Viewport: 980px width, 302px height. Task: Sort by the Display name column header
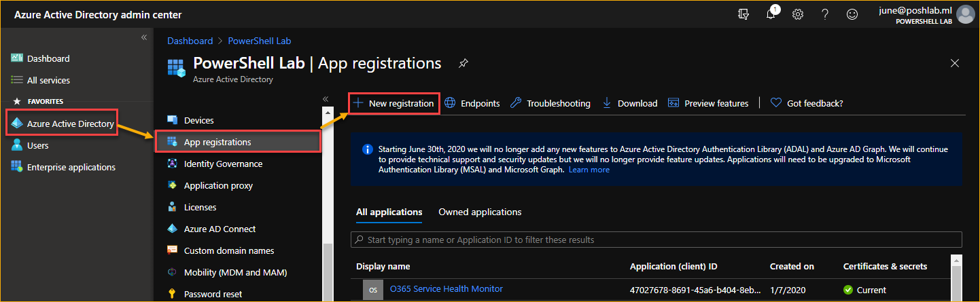pyautogui.click(x=383, y=266)
